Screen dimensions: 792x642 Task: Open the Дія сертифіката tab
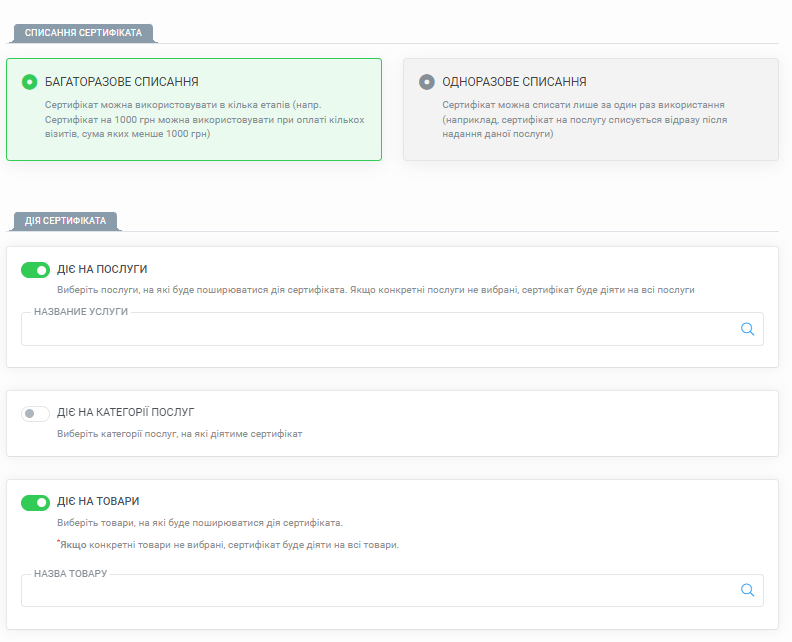coord(66,221)
